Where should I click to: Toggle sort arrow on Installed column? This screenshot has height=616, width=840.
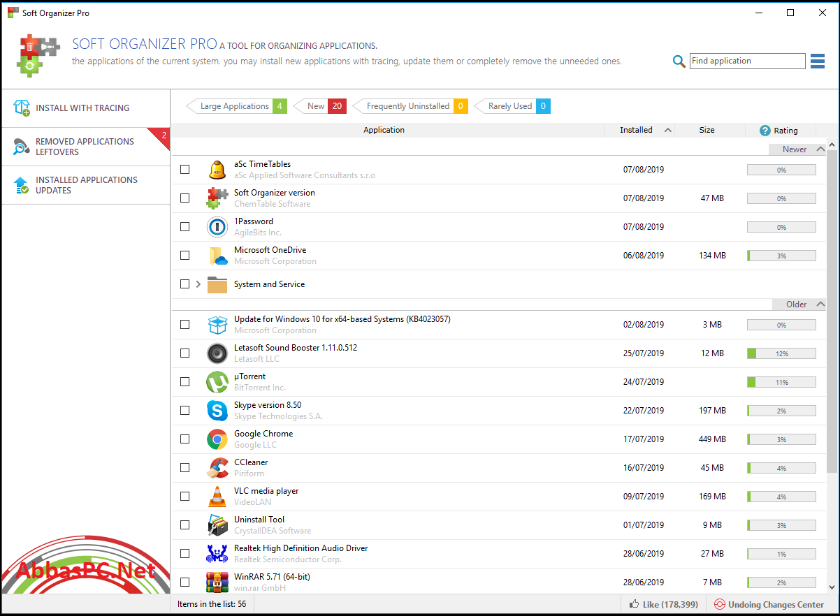667,131
